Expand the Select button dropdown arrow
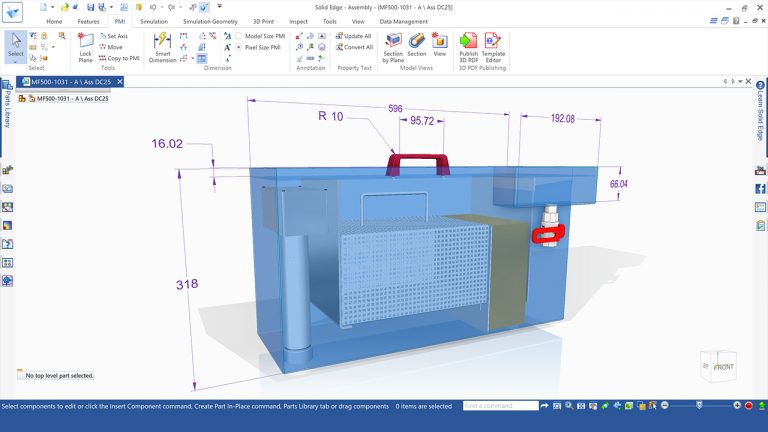This screenshot has height=432, width=768. [x=16, y=61]
